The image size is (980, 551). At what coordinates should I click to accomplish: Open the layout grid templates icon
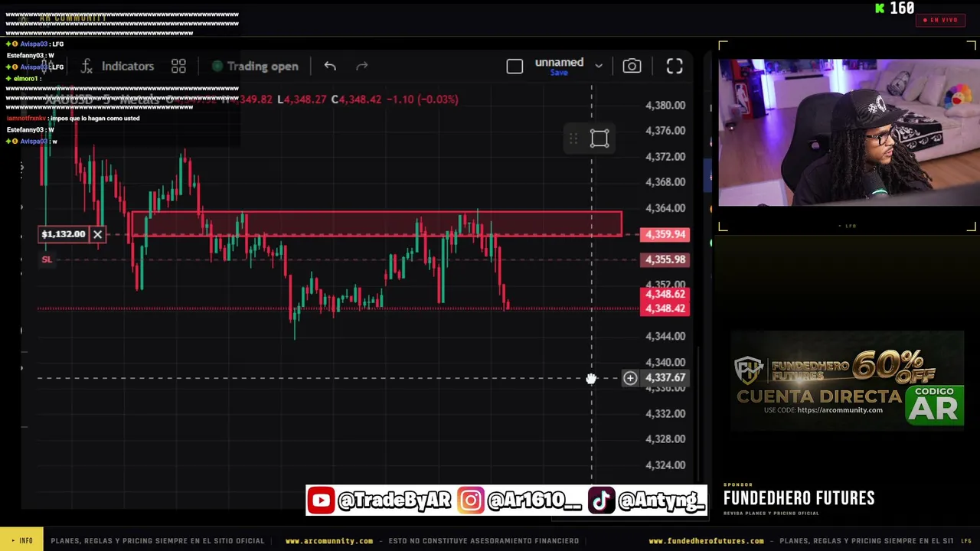click(178, 67)
